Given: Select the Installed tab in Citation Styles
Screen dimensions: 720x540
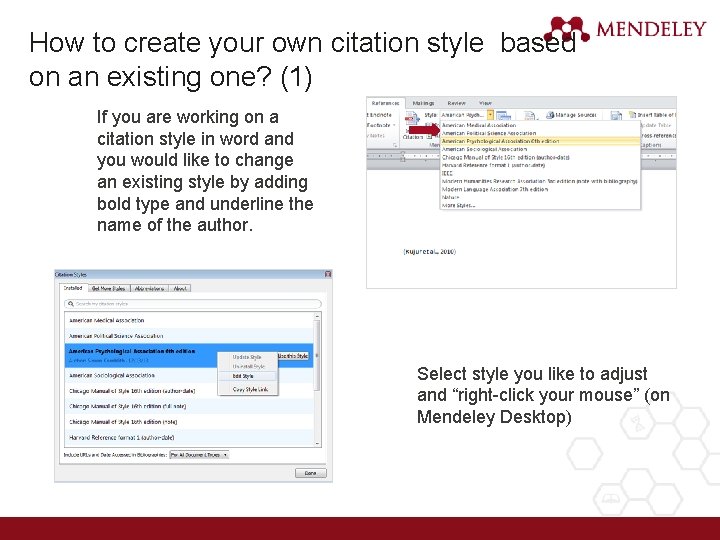Looking at the screenshot, I should (x=73, y=288).
